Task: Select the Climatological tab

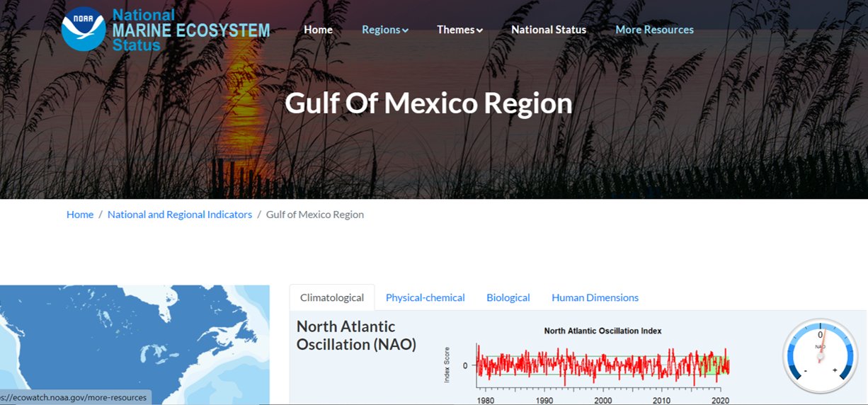Action: point(331,298)
